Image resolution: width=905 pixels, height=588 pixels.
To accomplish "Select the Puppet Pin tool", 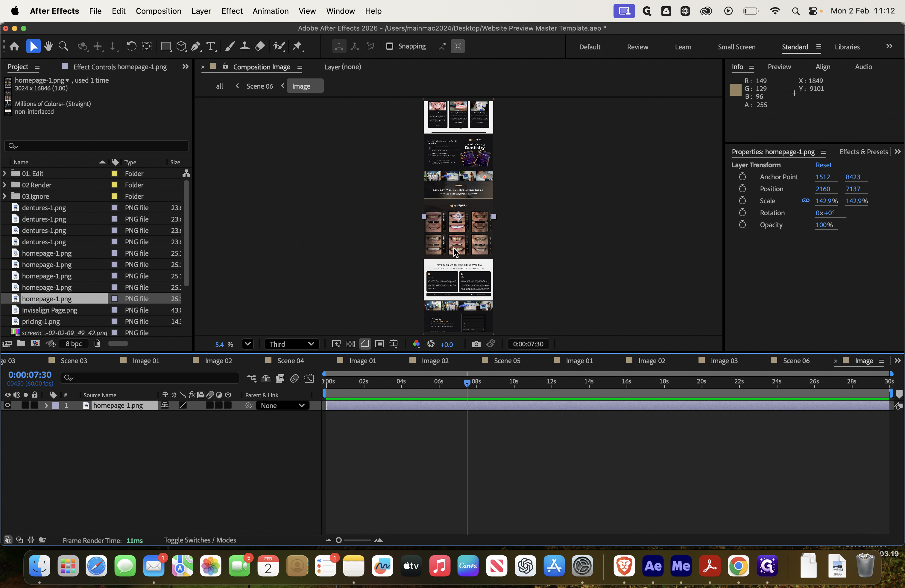I will point(297,46).
